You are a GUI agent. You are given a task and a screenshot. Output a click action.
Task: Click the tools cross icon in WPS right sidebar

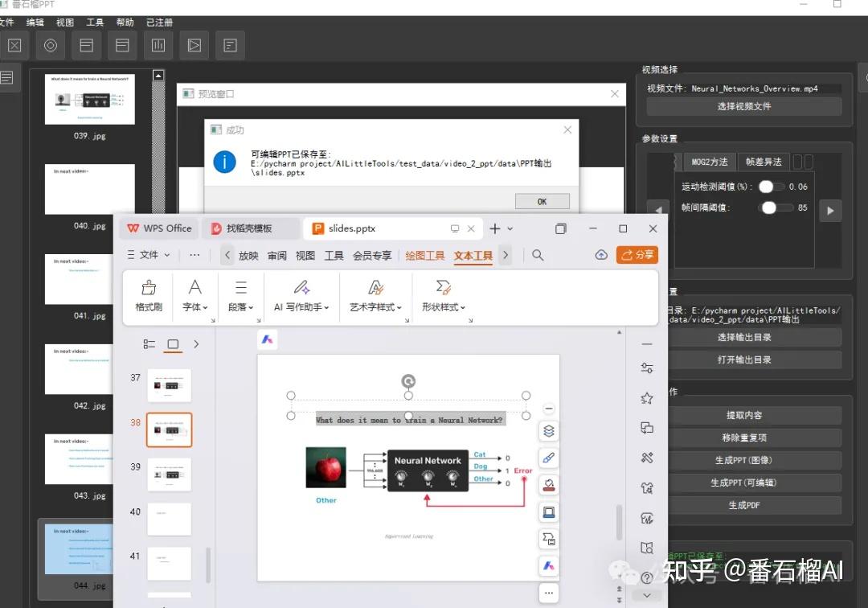(646, 458)
